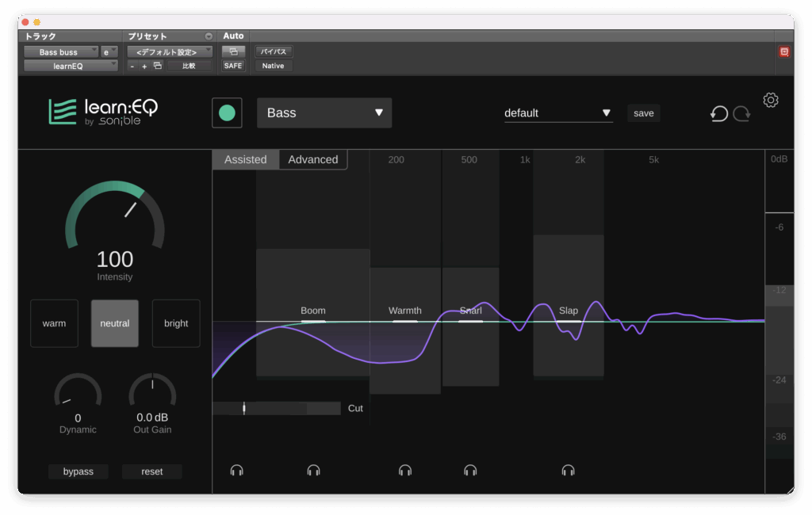Viewport: 812px width, 515px height.
Task: Click the Native button
Action: pos(273,66)
